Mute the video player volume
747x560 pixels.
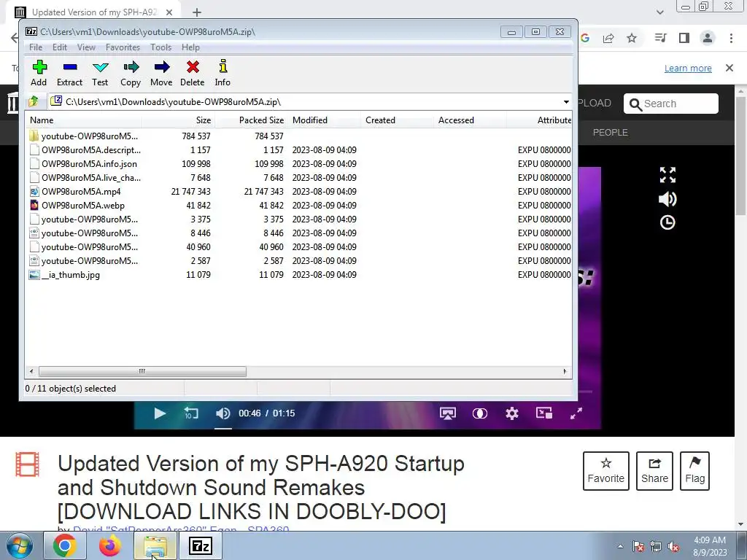222,413
